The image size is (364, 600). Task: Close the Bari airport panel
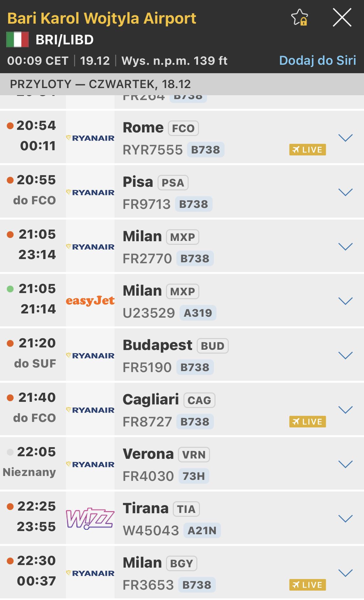(x=342, y=17)
